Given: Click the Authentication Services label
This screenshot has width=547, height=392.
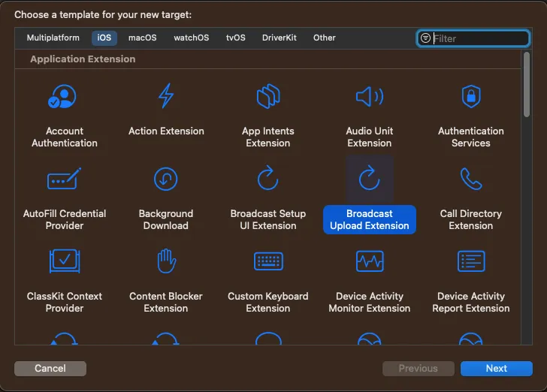Looking at the screenshot, I should [x=471, y=137].
